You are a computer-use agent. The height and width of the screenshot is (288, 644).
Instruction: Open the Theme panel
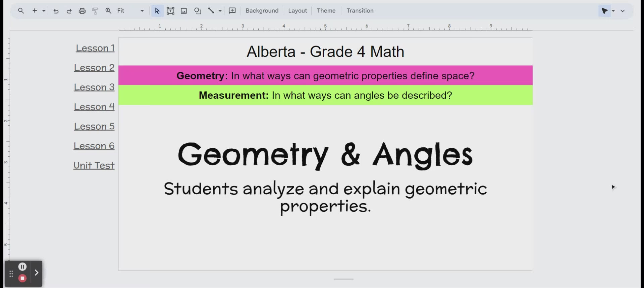pos(326,11)
